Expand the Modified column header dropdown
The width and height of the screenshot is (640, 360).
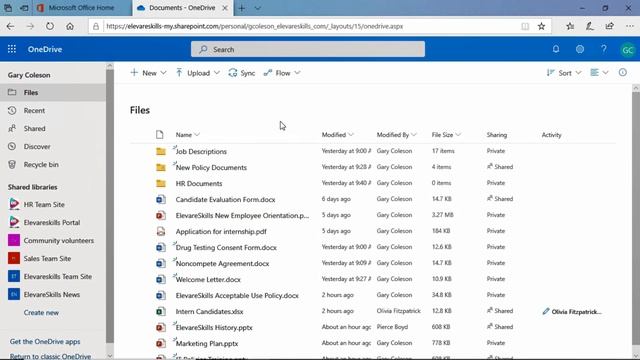351,135
